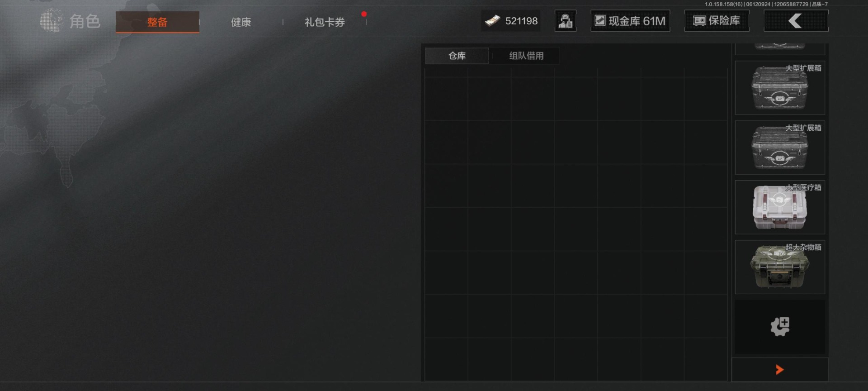Switch to the 仓库 tab

(457, 56)
